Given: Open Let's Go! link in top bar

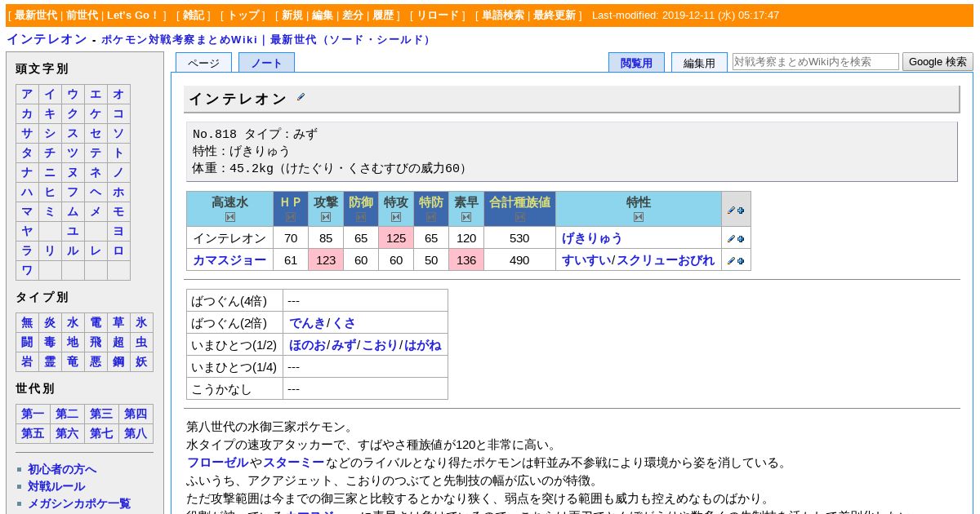Looking at the screenshot, I should point(133,16).
